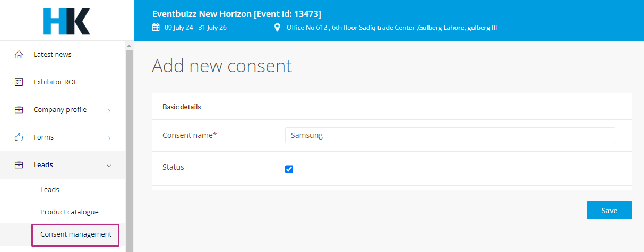Click the Consent name input field

[x=450, y=135]
